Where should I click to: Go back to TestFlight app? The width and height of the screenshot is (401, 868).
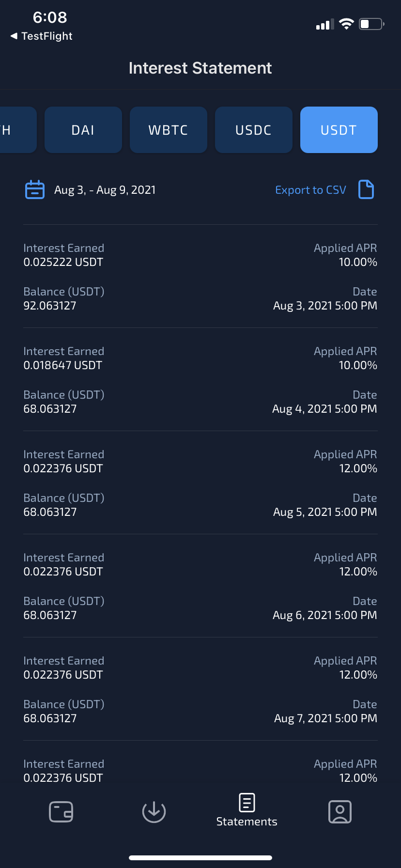pyautogui.click(x=42, y=36)
